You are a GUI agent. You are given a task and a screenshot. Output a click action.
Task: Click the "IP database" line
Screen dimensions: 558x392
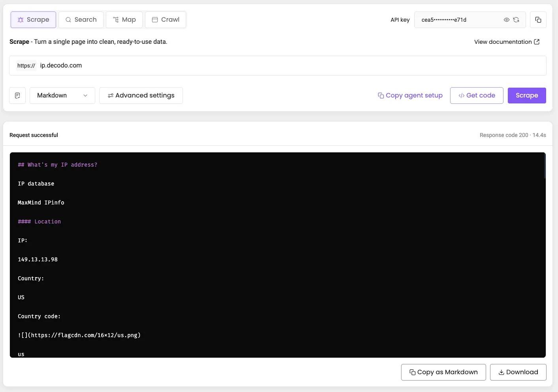click(36, 184)
